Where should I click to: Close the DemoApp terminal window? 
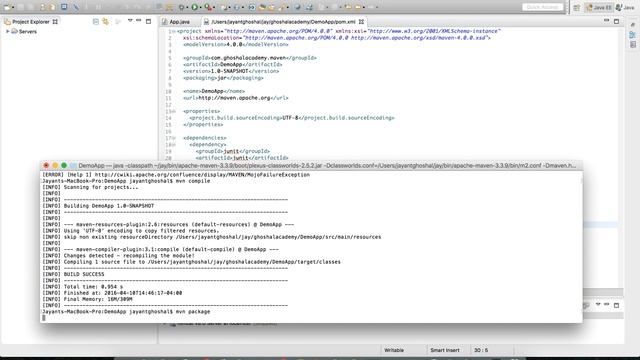46,165
